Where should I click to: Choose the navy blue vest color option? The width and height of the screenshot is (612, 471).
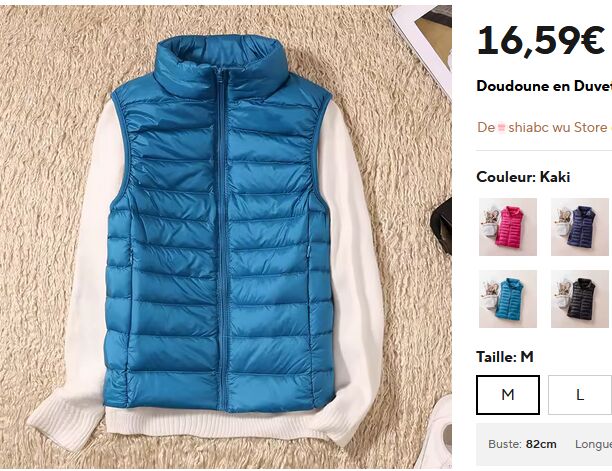[581, 227]
